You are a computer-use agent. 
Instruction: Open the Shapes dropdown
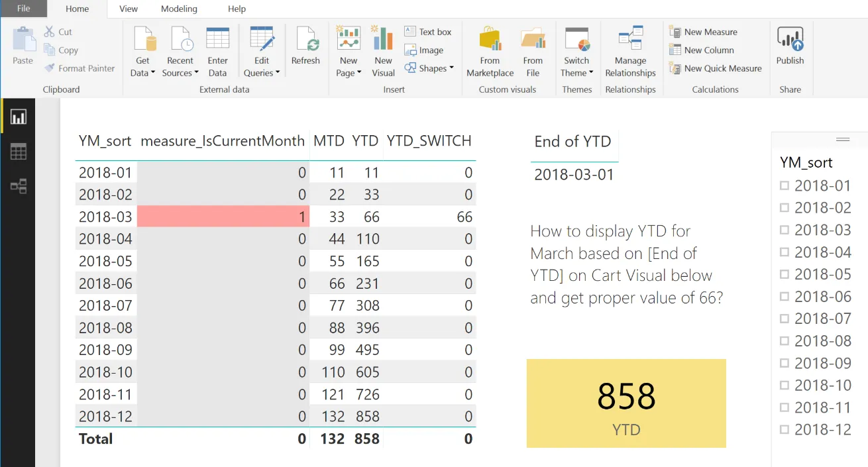[429, 68]
